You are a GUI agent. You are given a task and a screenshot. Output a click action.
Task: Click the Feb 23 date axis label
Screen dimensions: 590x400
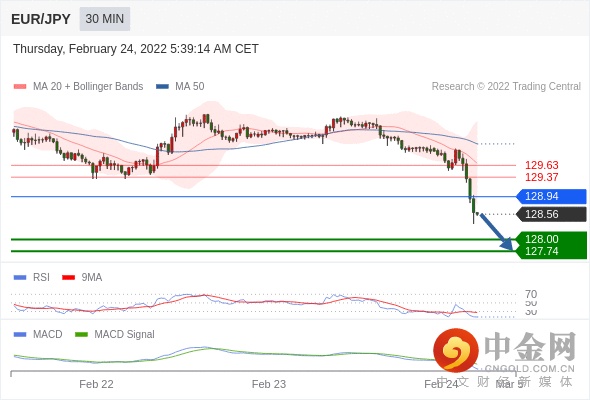pyautogui.click(x=269, y=384)
